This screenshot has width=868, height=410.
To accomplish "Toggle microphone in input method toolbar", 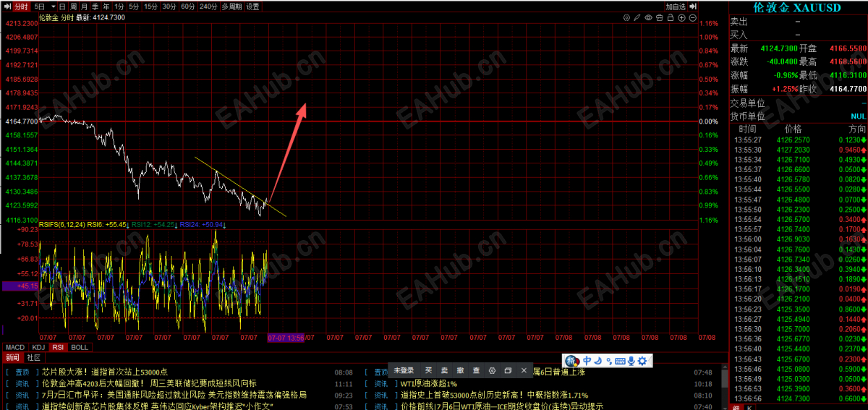I will (631, 361).
